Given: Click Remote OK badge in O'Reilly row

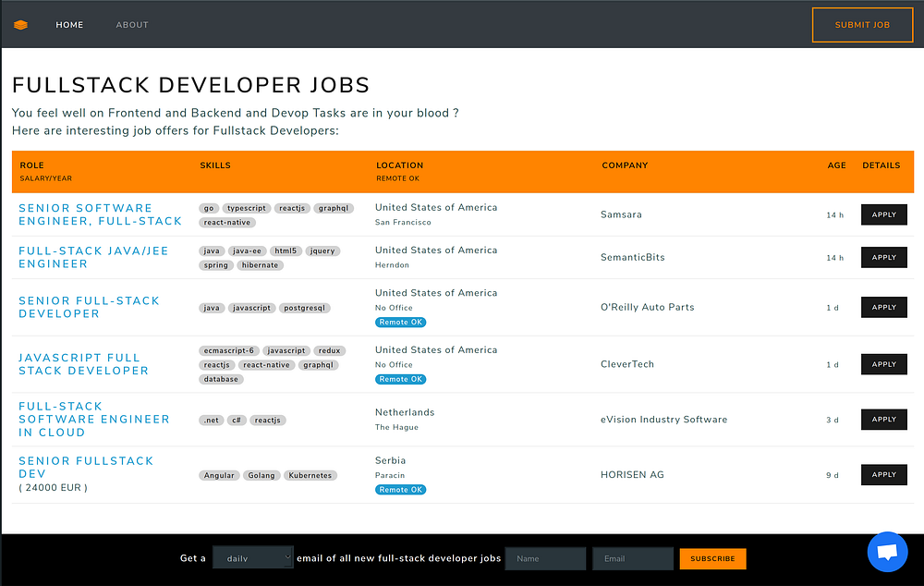Looking at the screenshot, I should pos(401,322).
